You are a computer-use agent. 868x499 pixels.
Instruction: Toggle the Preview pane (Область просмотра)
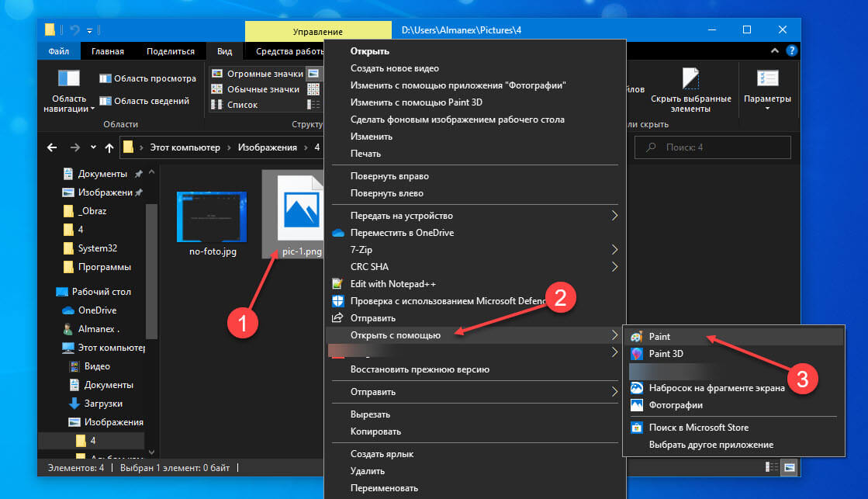[147, 78]
